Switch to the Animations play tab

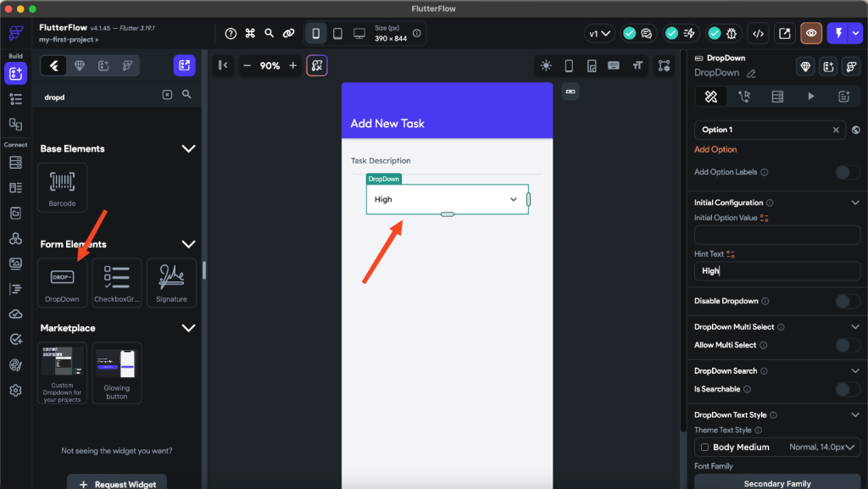pyautogui.click(x=811, y=97)
